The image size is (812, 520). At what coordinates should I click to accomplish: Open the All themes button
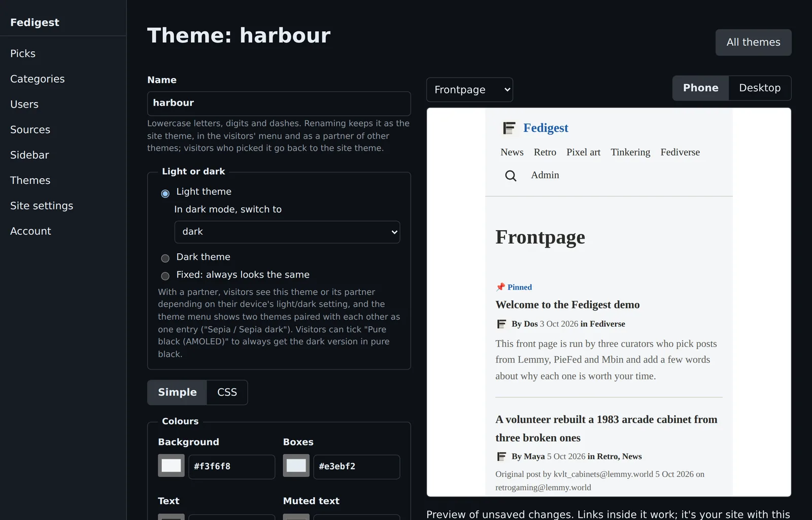point(753,42)
